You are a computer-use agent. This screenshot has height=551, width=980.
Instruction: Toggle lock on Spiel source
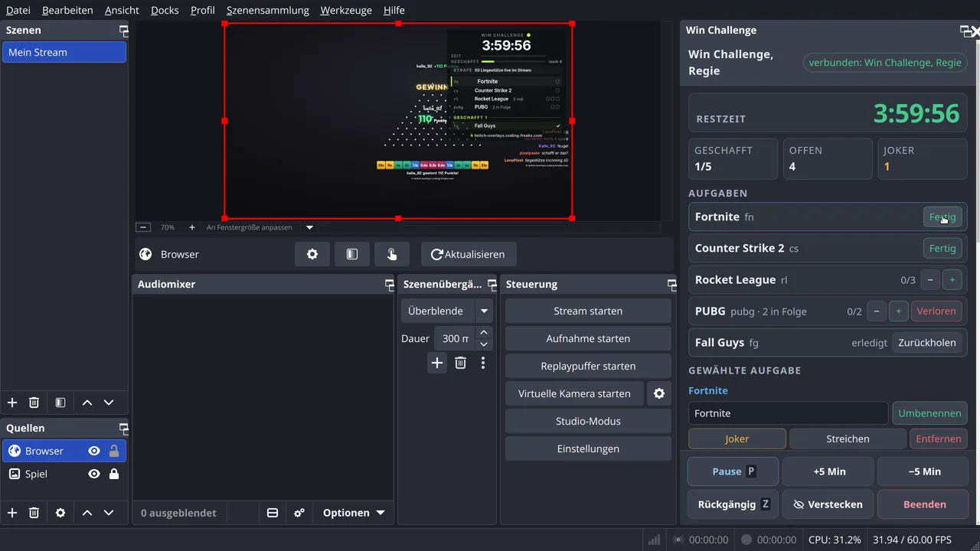(114, 474)
